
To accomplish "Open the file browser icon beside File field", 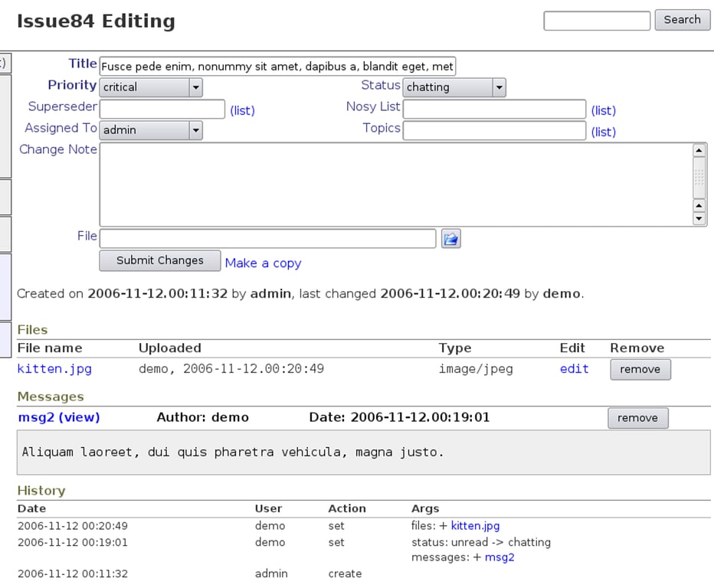I will point(450,238).
